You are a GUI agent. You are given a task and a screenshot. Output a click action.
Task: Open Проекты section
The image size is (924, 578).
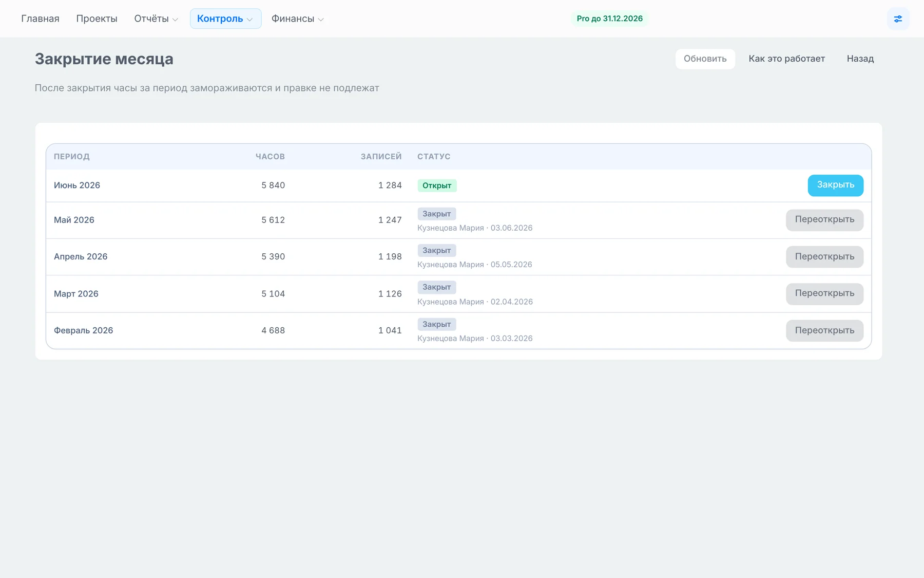(97, 18)
